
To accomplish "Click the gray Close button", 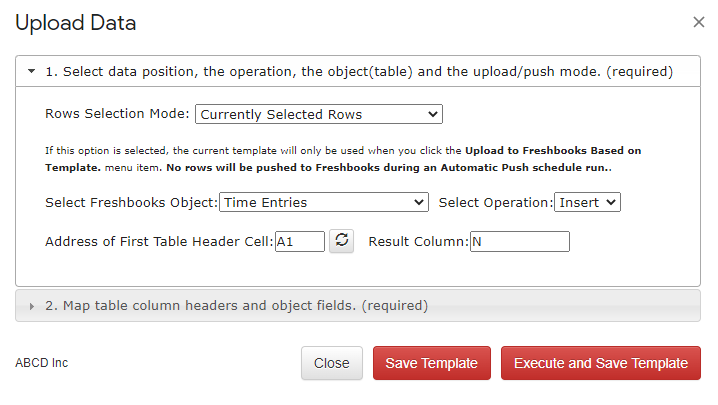I will click(332, 363).
